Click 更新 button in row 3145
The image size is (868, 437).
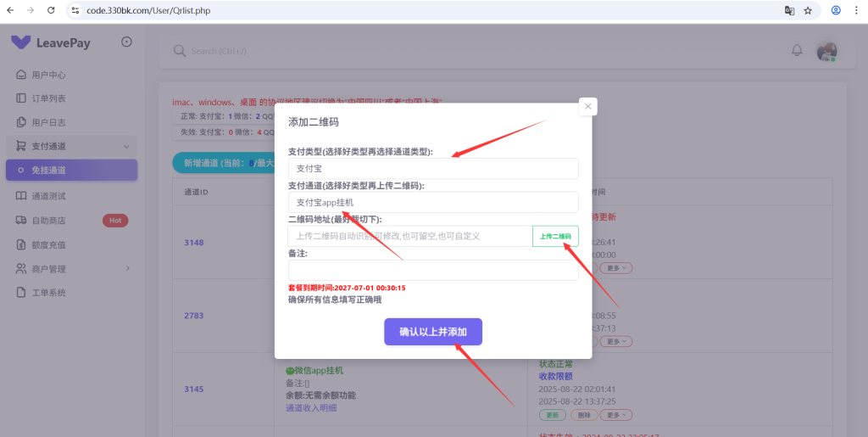(x=553, y=415)
